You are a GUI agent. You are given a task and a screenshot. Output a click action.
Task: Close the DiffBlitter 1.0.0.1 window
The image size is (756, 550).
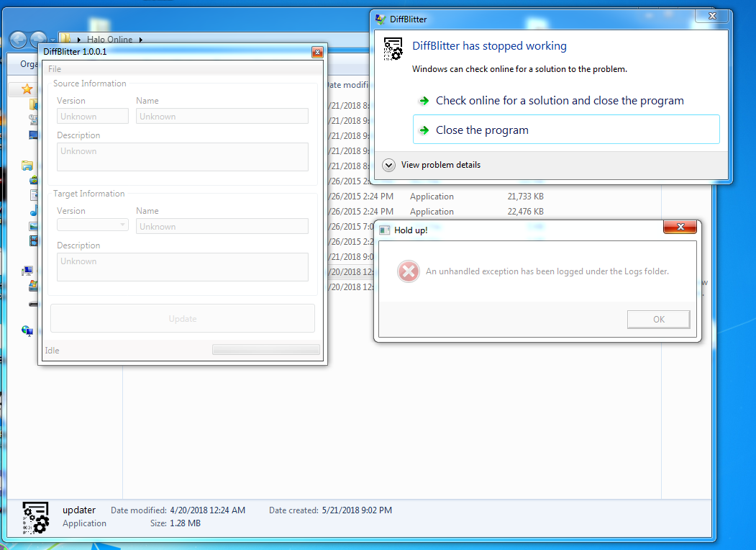tap(317, 52)
